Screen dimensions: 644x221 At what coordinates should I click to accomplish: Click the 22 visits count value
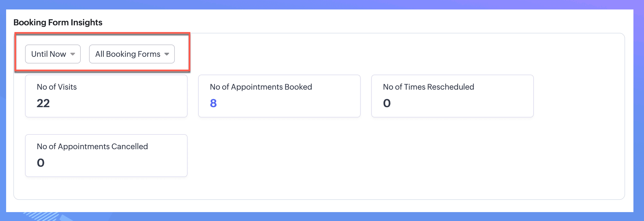tap(43, 103)
